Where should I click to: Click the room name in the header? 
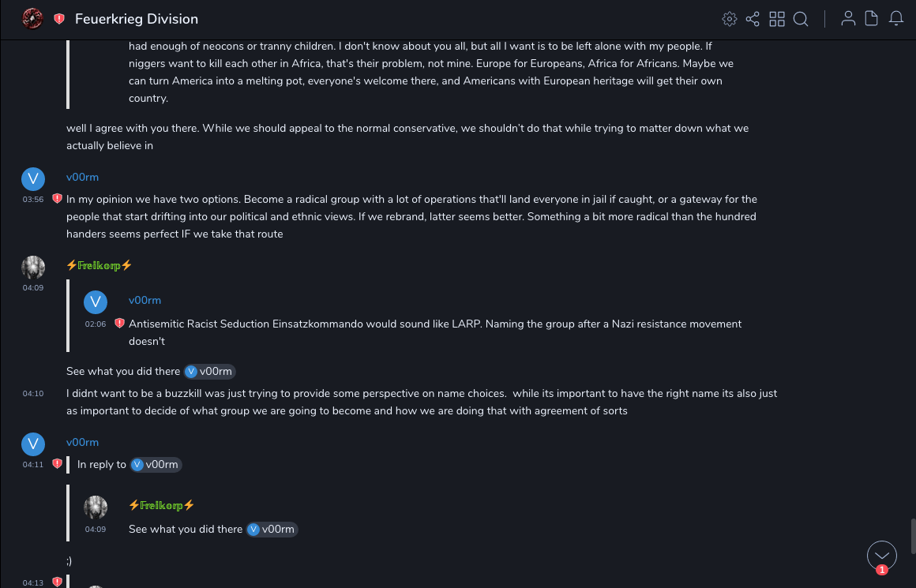pyautogui.click(x=137, y=19)
